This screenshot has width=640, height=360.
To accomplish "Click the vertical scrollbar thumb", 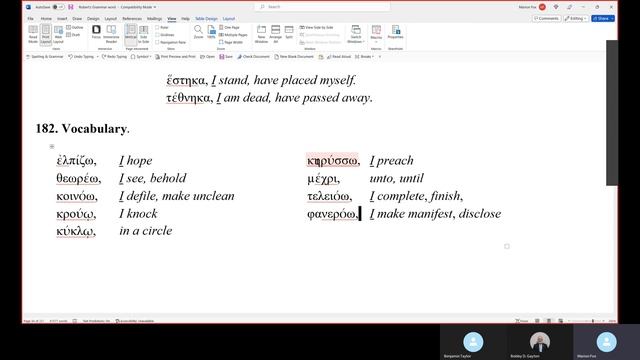I will 611,113.
